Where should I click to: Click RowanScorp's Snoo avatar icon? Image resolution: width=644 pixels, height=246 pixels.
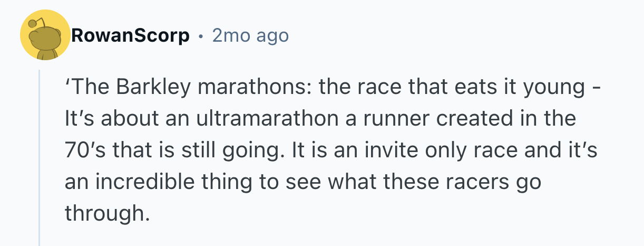45,35
